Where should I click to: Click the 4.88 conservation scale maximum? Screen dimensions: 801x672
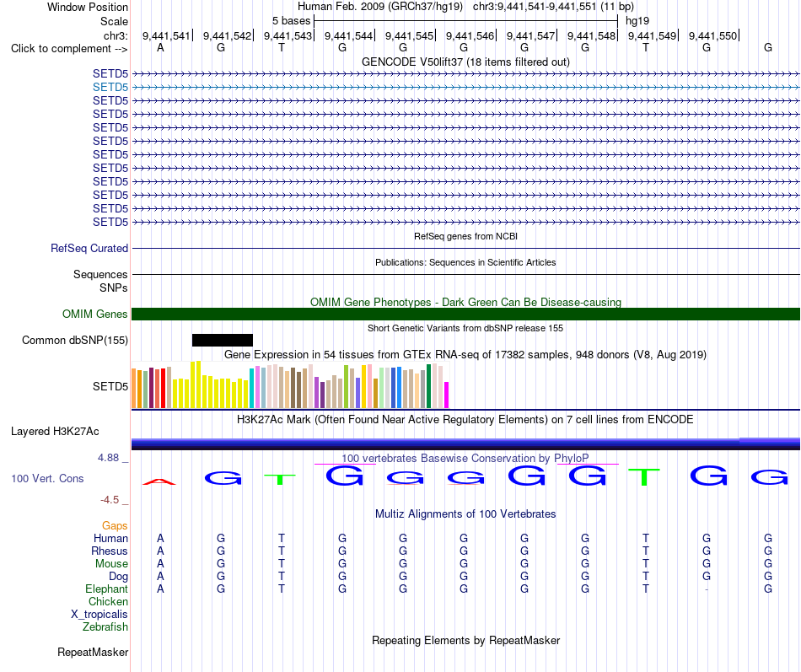click(108, 458)
